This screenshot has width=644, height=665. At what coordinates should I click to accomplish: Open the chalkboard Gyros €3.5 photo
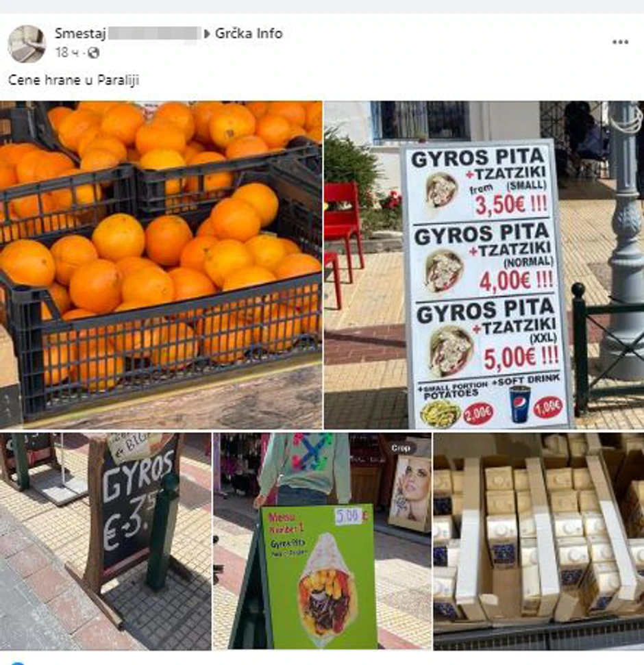point(106,541)
